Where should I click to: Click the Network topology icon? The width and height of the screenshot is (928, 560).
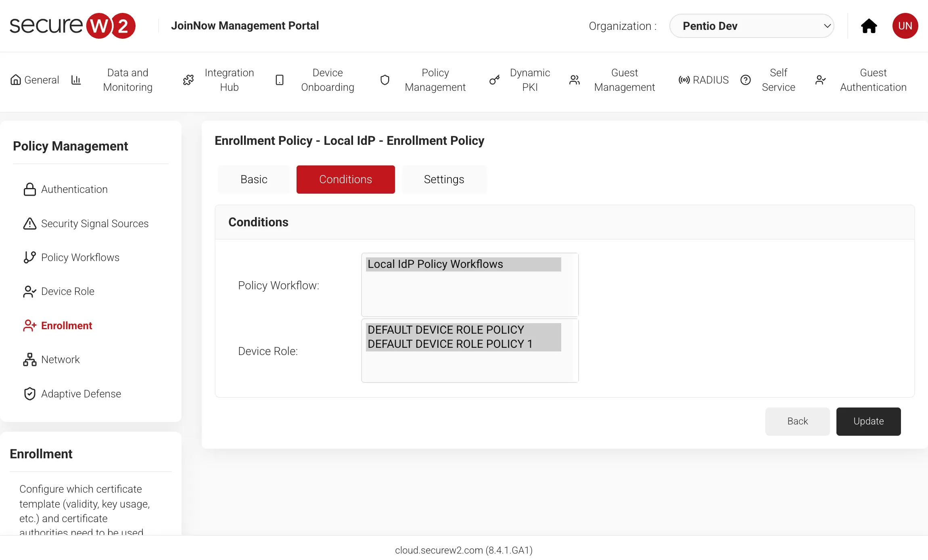click(30, 359)
